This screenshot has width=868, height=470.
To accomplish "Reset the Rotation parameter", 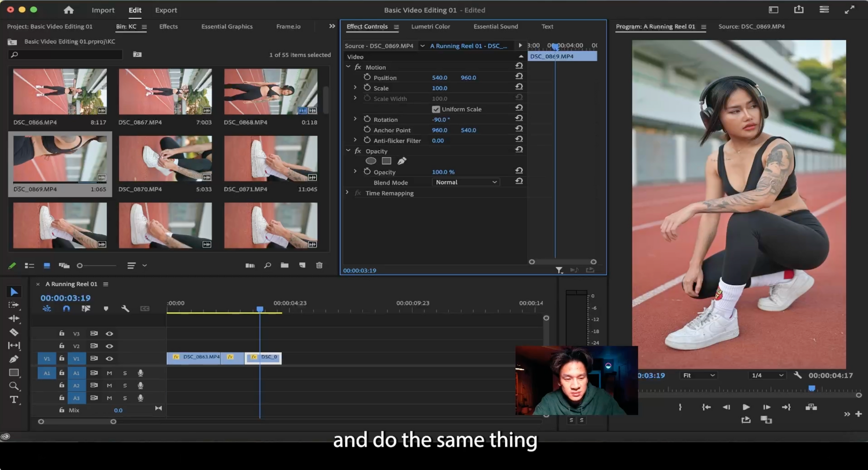I will pos(519,119).
